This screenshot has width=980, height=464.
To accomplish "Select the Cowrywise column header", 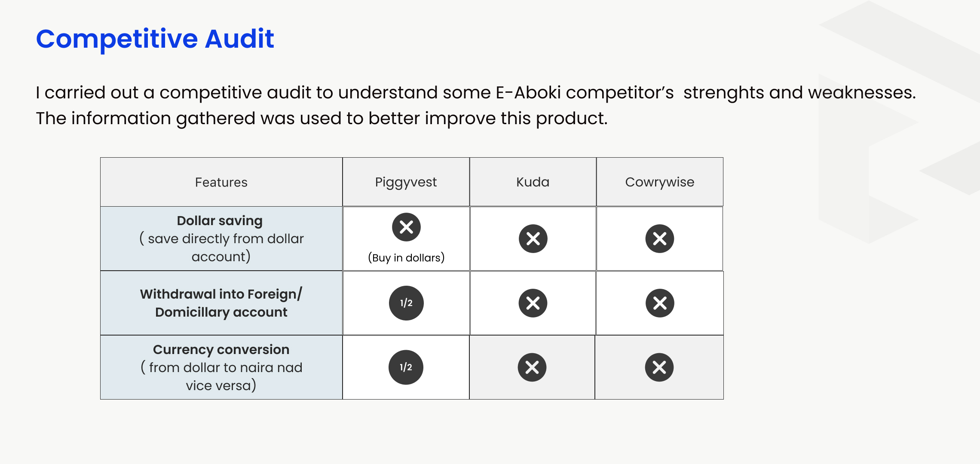I will click(660, 182).
